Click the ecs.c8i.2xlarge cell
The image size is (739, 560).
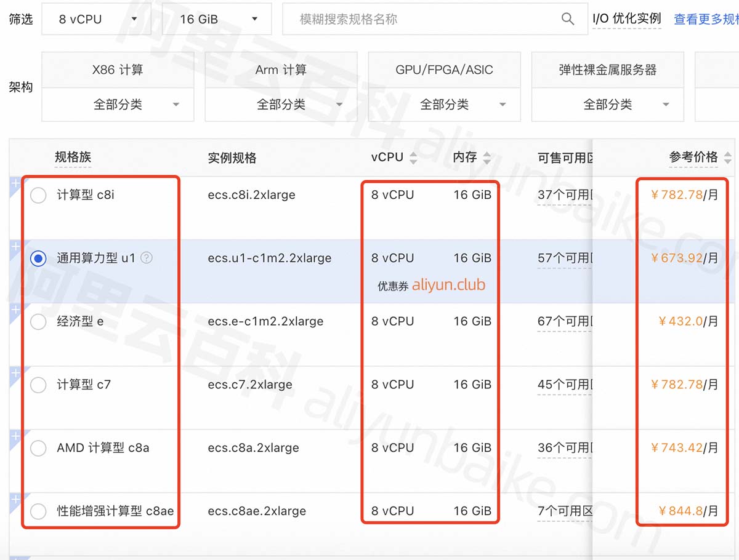click(251, 195)
